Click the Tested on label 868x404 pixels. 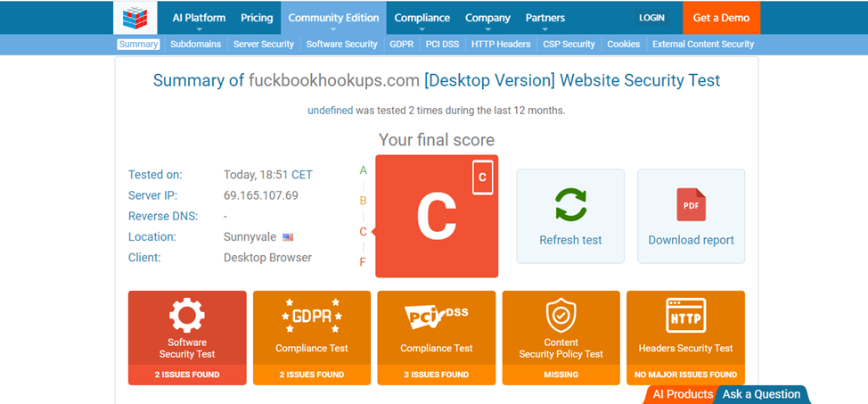point(155,175)
